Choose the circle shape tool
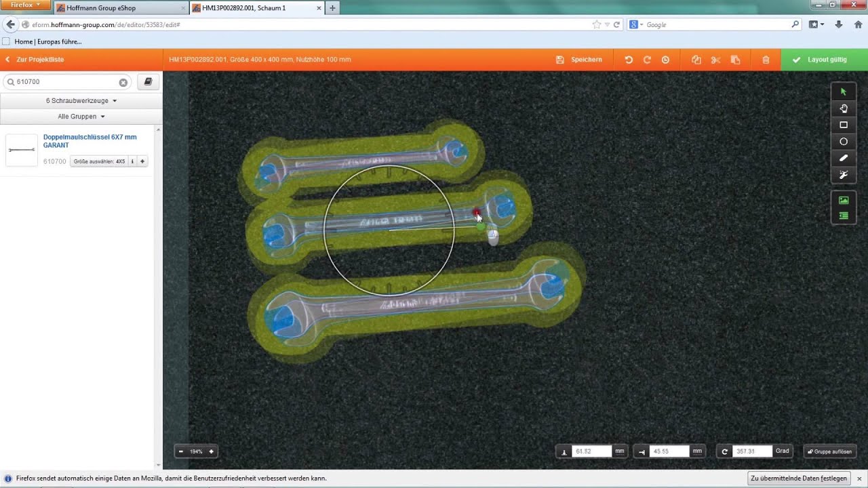This screenshot has width=868, height=488. [x=844, y=142]
